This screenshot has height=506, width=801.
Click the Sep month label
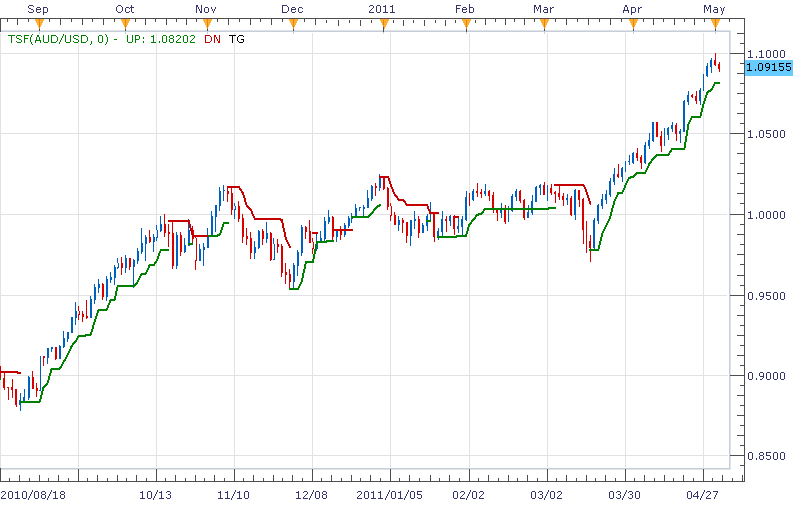click(38, 9)
